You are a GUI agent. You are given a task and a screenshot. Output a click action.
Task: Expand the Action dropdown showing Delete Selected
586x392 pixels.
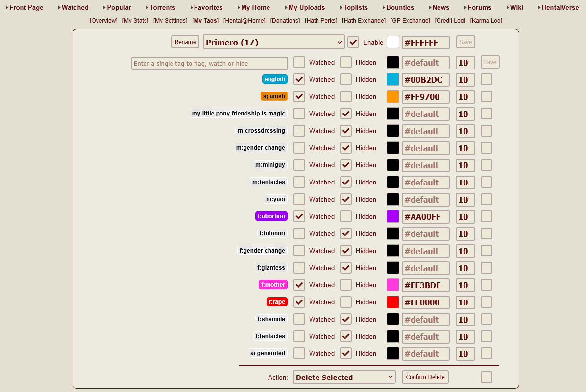point(344,377)
